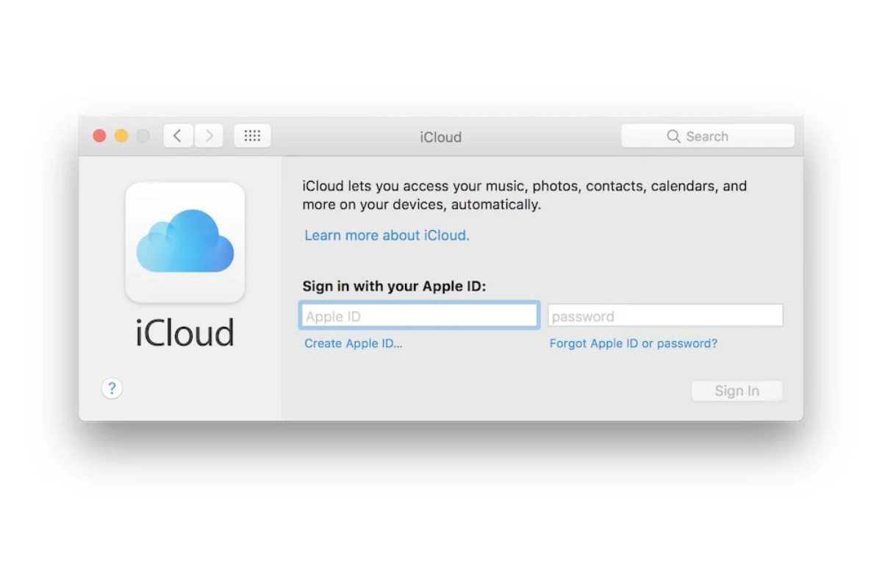
Task: Select the password input field
Action: 664,316
